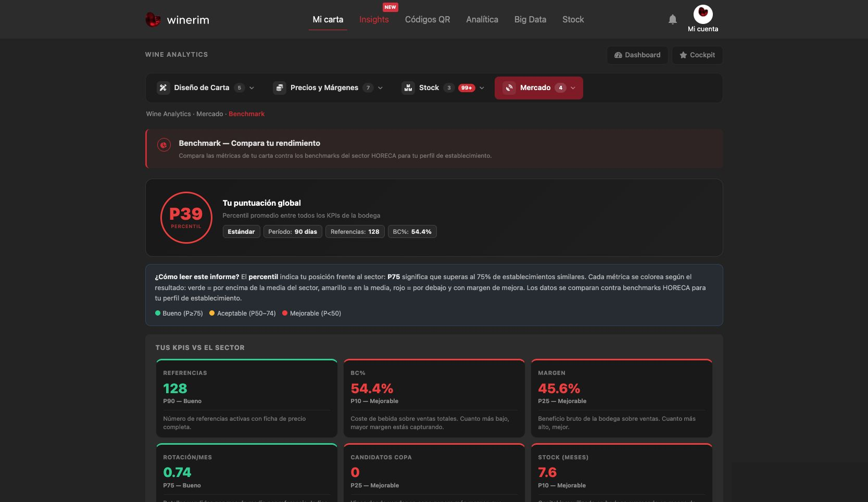Image resolution: width=868 pixels, height=502 pixels.
Task: Click the Benchmark banner pie icon
Action: (163, 145)
